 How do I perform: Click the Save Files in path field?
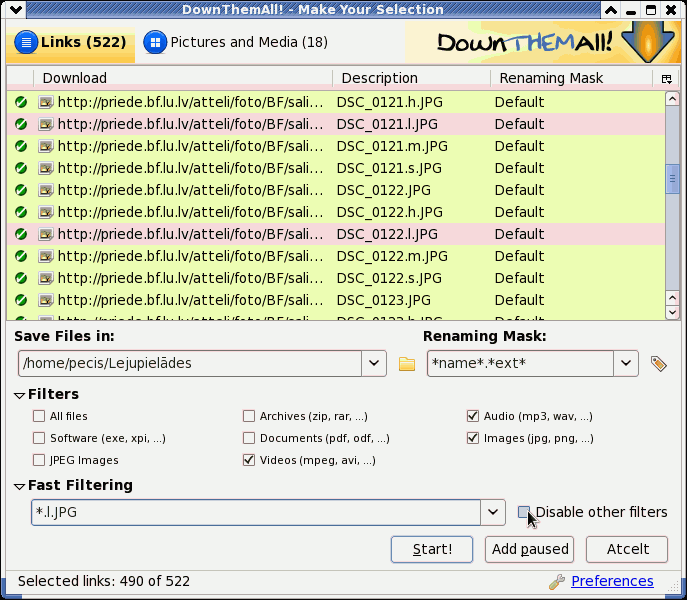[x=190, y=363]
